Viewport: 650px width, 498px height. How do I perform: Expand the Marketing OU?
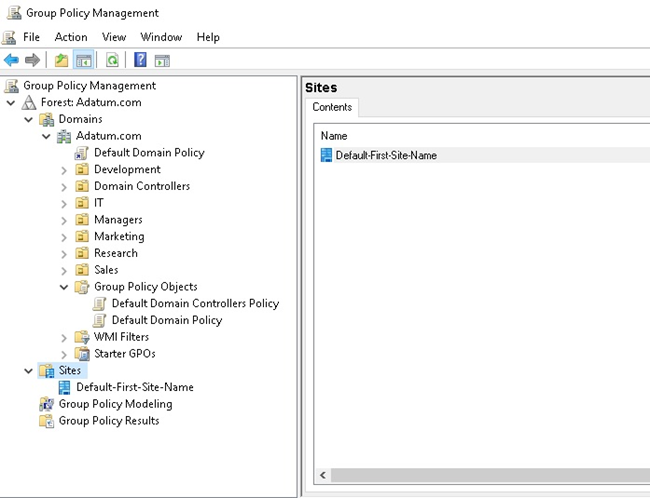[64, 237]
